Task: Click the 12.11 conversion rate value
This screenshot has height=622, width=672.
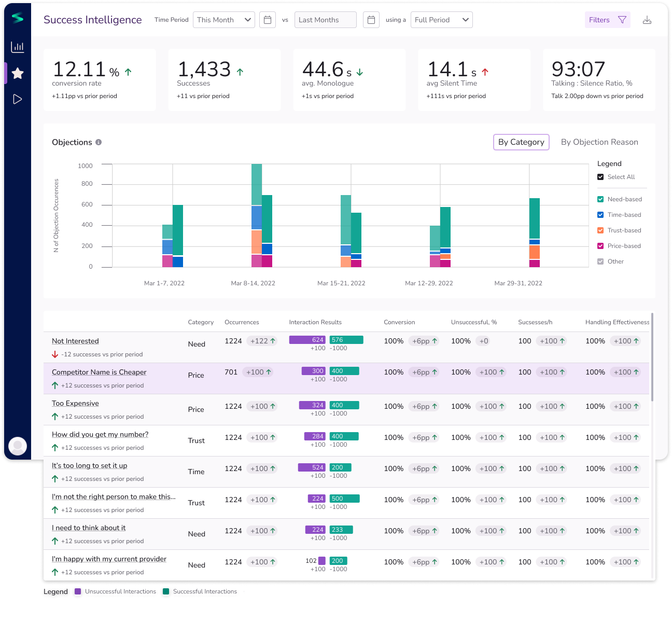Action: point(79,69)
